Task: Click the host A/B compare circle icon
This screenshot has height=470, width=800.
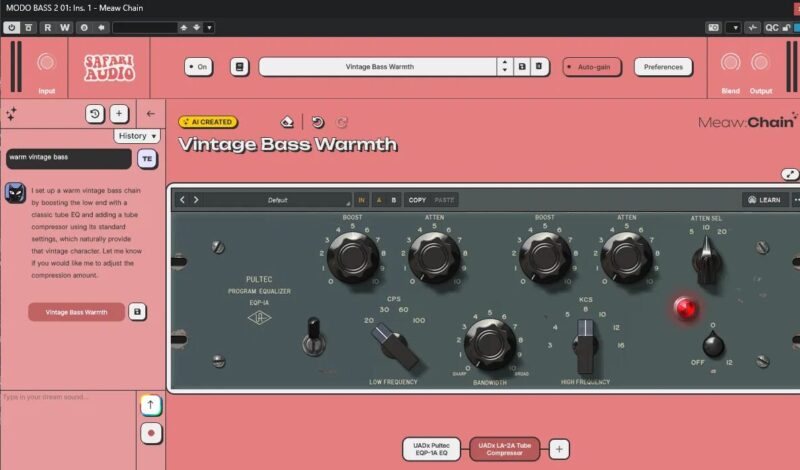Action: pyautogui.click(x=84, y=28)
